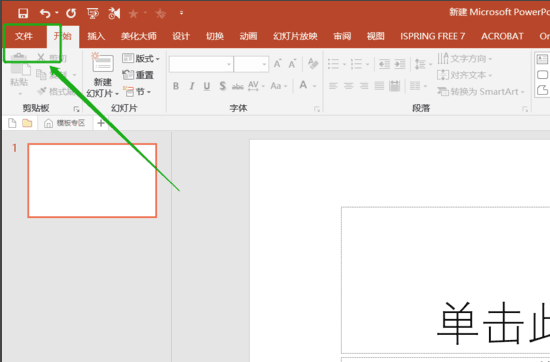Switch to the 插入 tab
550x362 pixels.
pyautogui.click(x=96, y=36)
